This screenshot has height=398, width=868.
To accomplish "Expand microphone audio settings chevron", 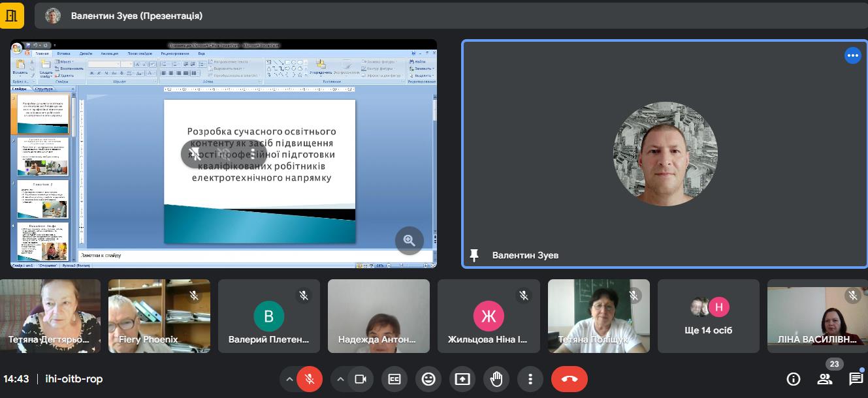I will (x=289, y=379).
